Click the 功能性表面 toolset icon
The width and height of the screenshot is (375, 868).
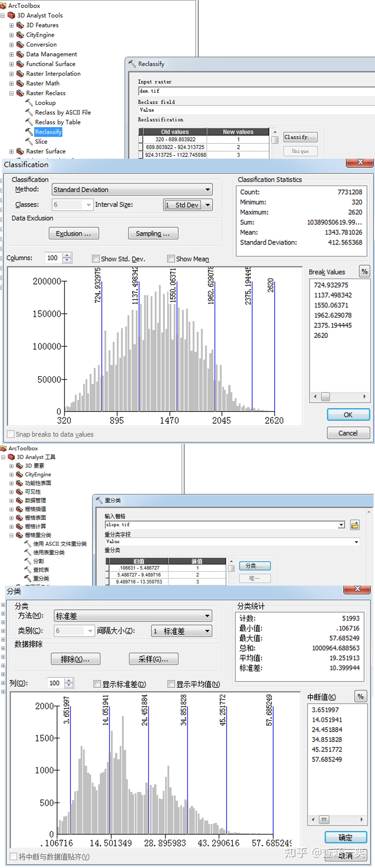pos(20,483)
